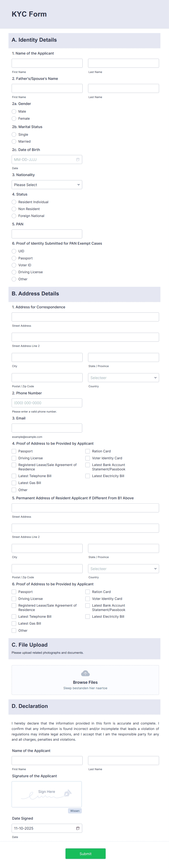Select Married as marital status
This screenshot has height=868, width=169.
pos(14,141)
